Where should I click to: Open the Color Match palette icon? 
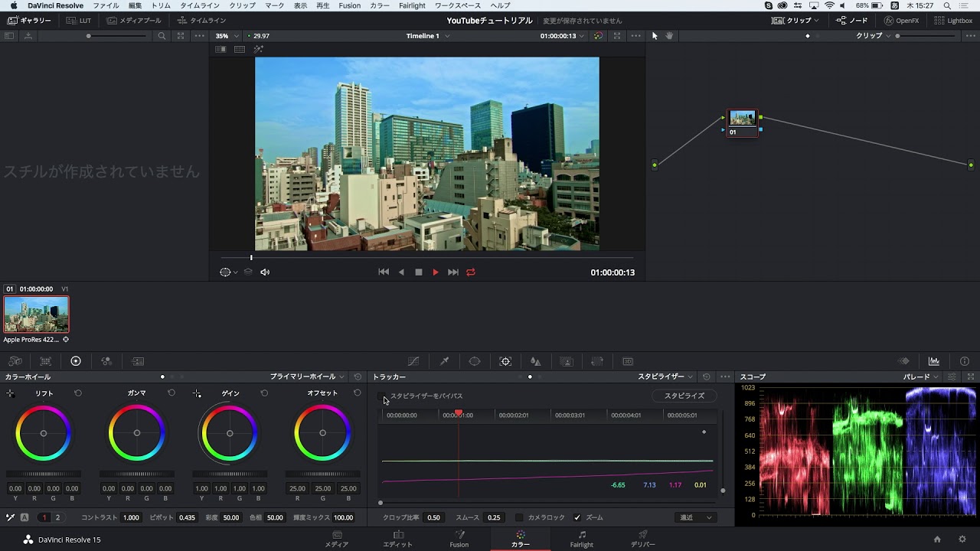click(45, 361)
